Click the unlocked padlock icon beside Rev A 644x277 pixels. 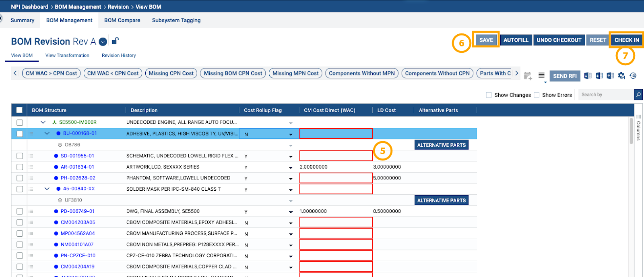tap(115, 41)
